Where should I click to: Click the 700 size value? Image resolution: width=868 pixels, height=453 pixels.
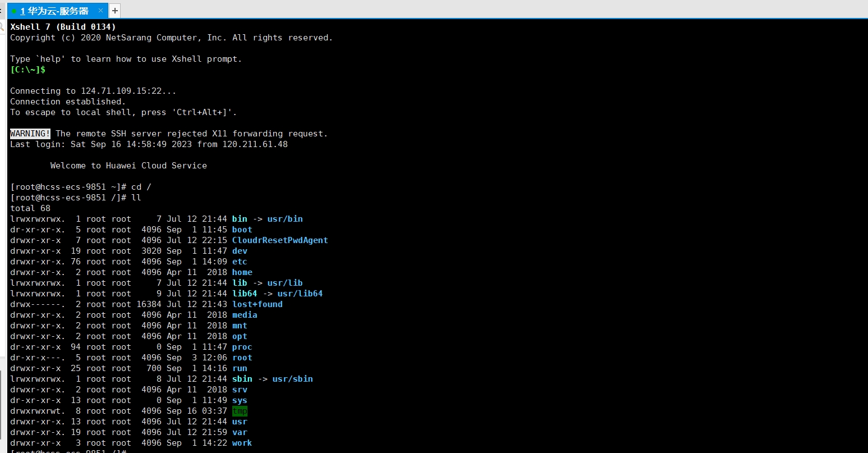pos(154,368)
